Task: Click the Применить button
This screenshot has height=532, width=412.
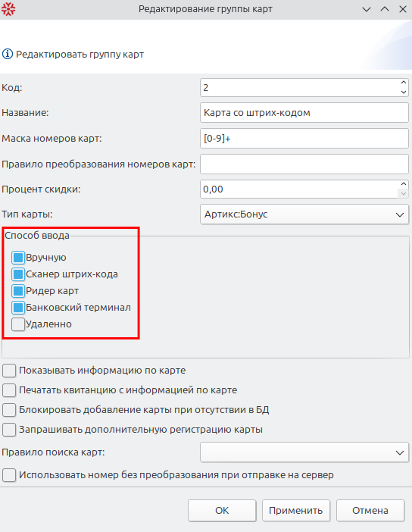Action: [x=296, y=510]
